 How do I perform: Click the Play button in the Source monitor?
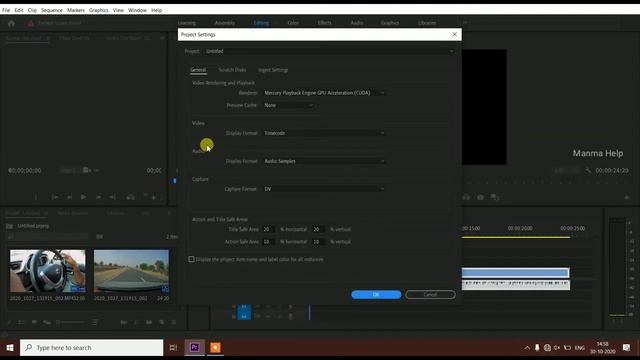(83, 197)
